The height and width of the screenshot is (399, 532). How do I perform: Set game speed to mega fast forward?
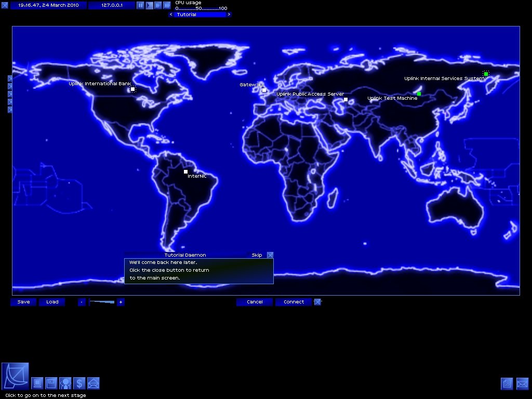pos(167,5)
